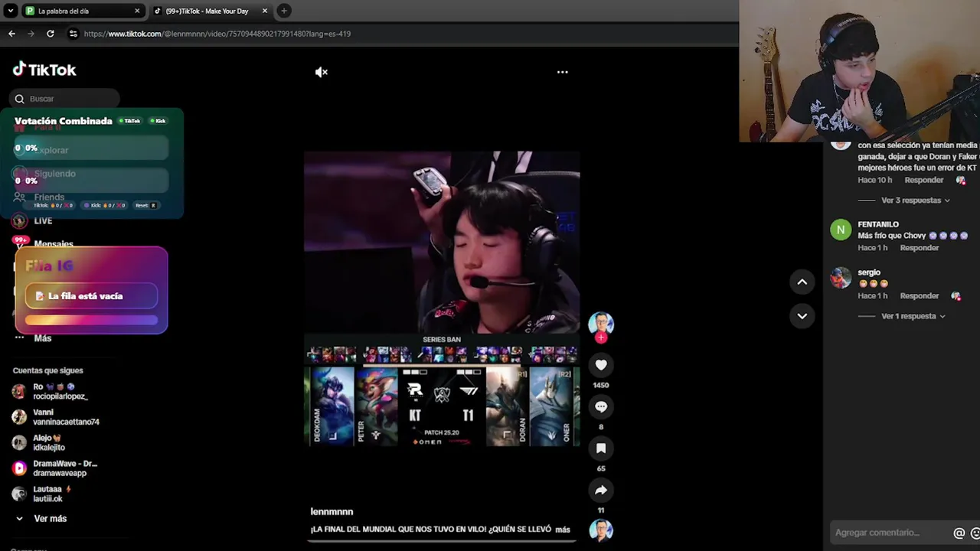Screen dimensions: 980x551
Task: Click the bottom creator avatar beside caption
Action: [601, 530]
